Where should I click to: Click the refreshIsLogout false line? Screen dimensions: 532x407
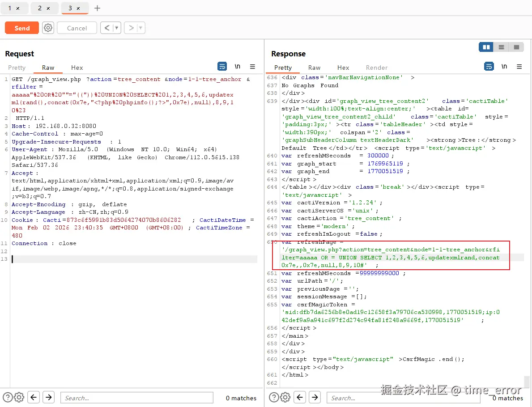coord(332,234)
